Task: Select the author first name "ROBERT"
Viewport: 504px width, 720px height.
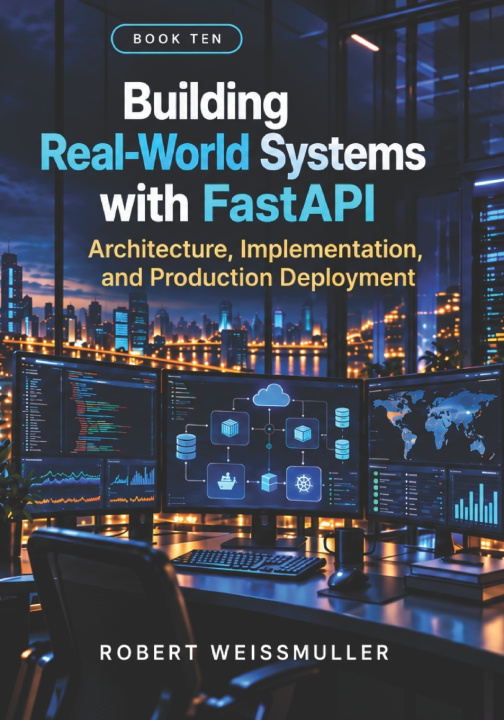Action: tap(149, 652)
